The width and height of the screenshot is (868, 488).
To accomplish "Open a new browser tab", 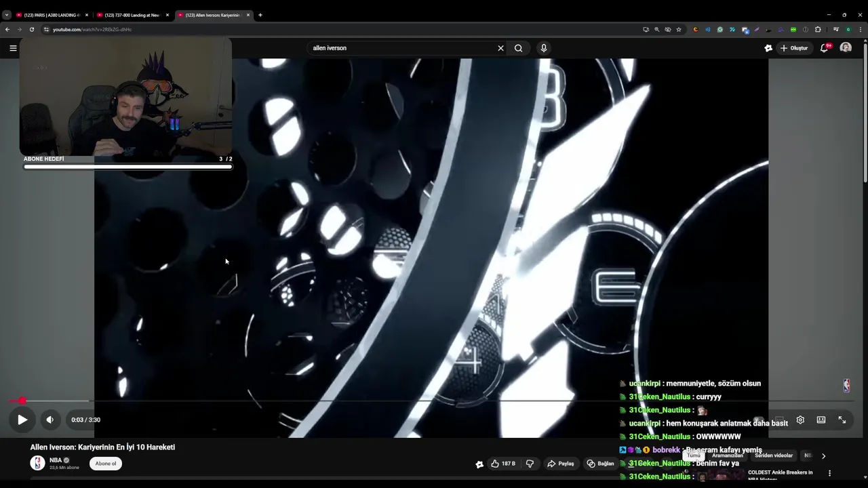I will [x=260, y=15].
